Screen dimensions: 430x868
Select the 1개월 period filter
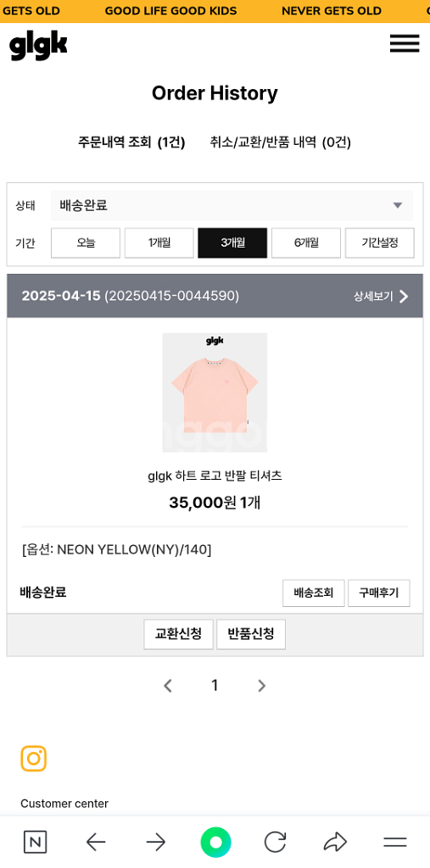[159, 243]
